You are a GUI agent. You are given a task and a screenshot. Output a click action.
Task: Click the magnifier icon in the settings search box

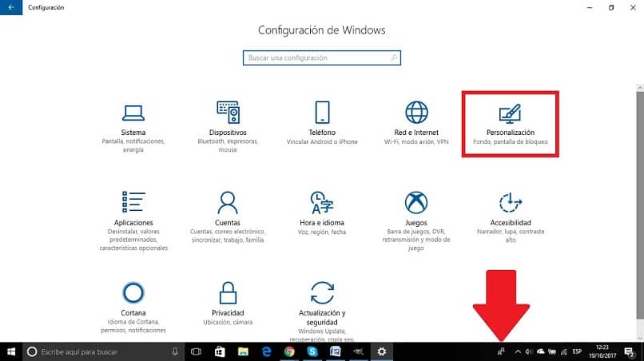point(394,58)
